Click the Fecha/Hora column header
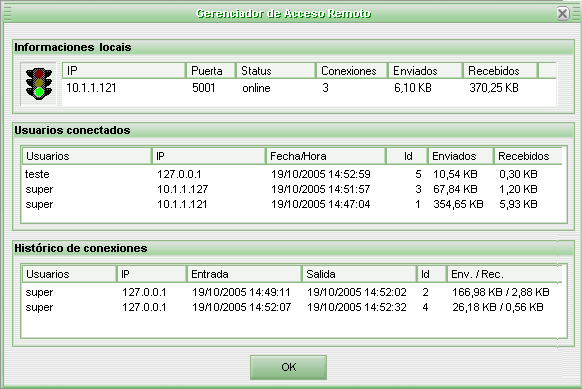This screenshot has height=389, width=582. pos(326,156)
